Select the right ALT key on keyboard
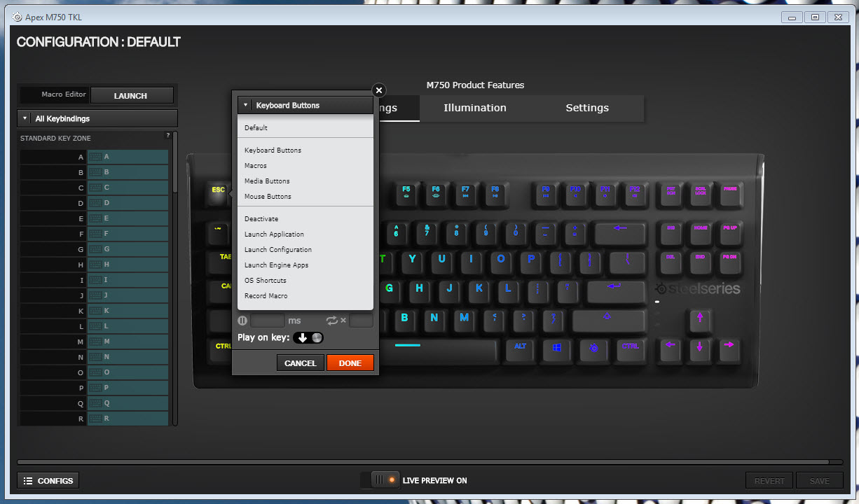This screenshot has width=859, height=504. 520,350
